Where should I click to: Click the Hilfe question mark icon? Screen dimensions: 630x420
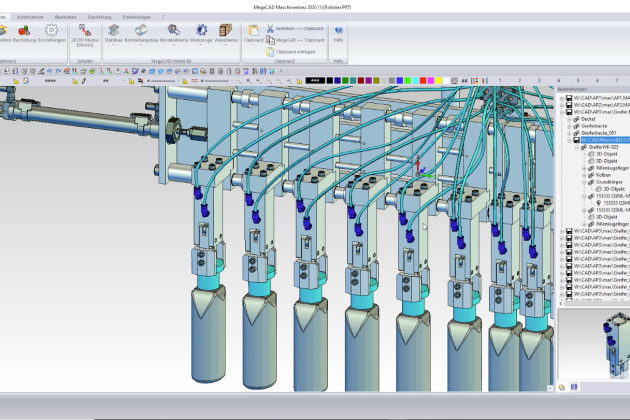pos(338,32)
